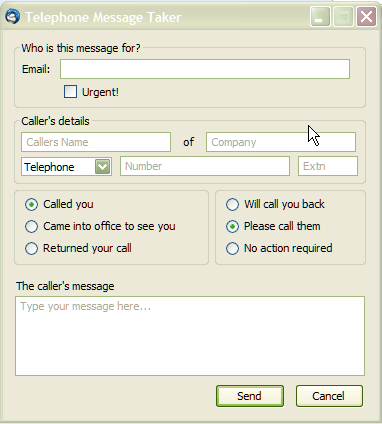
Task: Select Returned your call option
Action: [31, 248]
